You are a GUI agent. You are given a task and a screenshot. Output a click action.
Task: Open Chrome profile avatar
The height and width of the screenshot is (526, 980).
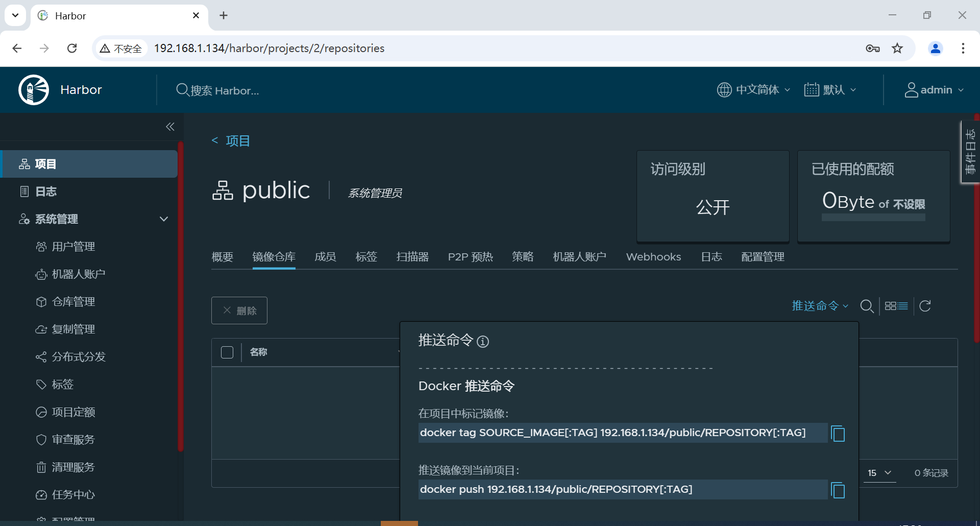pos(936,49)
